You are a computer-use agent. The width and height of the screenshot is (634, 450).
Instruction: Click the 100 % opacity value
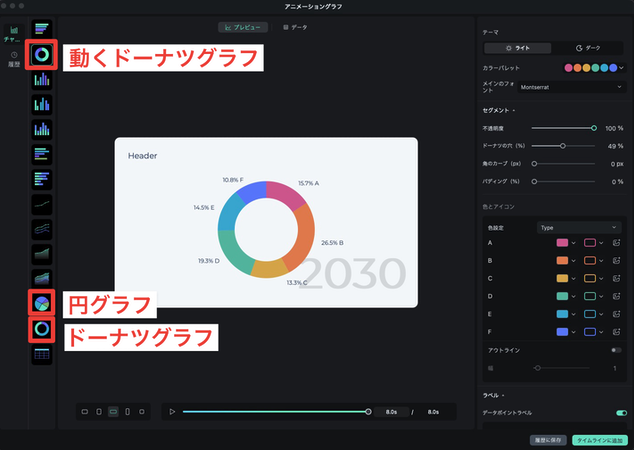614,128
